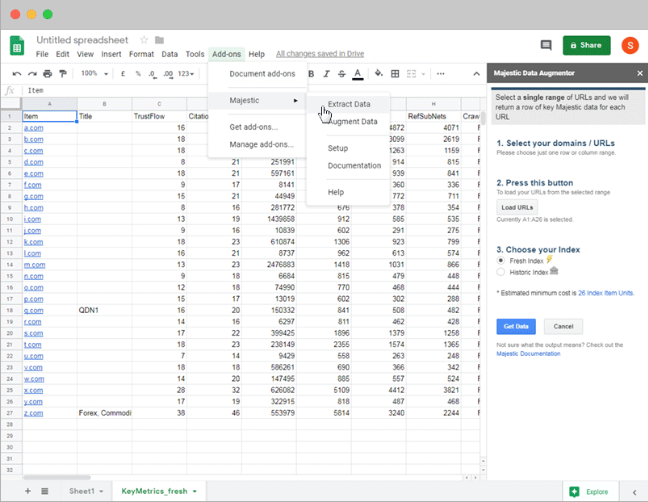
Task: Open the View menu
Action: pyautogui.click(x=85, y=54)
